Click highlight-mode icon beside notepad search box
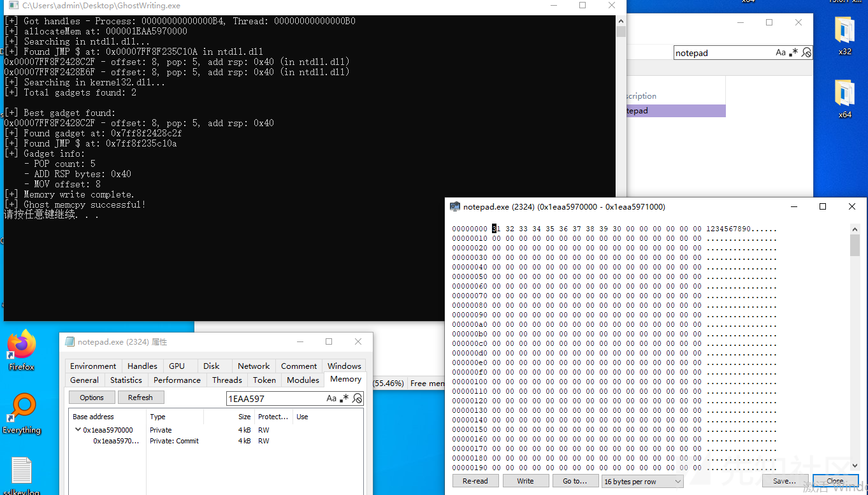Screen dimensions: 868x495 coord(806,53)
